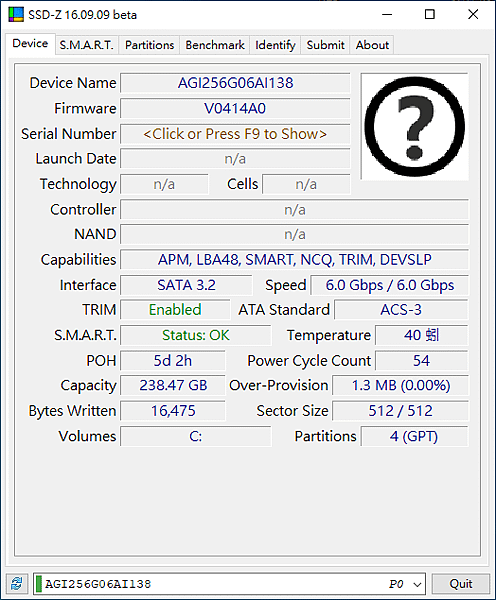Click the Volumes value C:
This screenshot has height=600, width=496.
click(196, 437)
